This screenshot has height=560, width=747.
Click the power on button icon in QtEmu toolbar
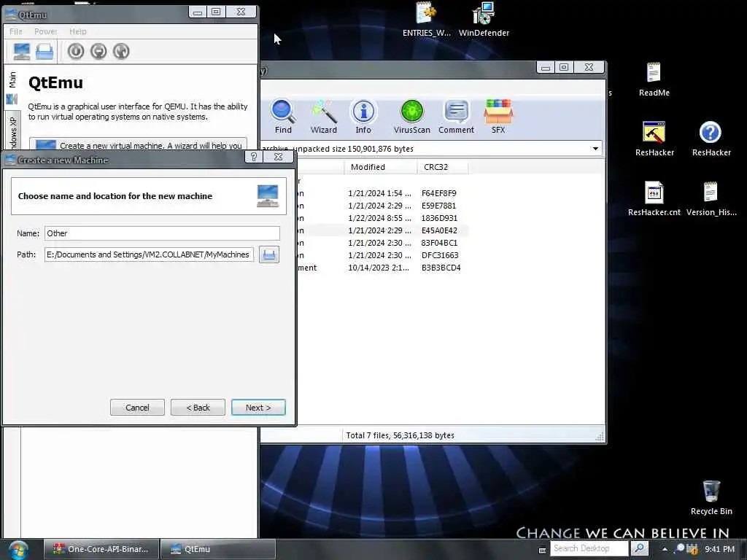click(76, 51)
